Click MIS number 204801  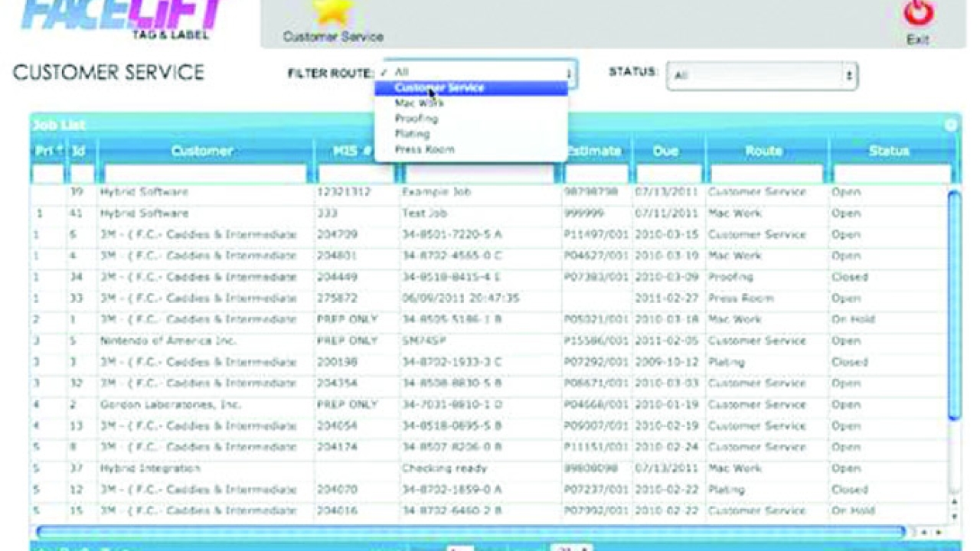pyautogui.click(x=335, y=256)
